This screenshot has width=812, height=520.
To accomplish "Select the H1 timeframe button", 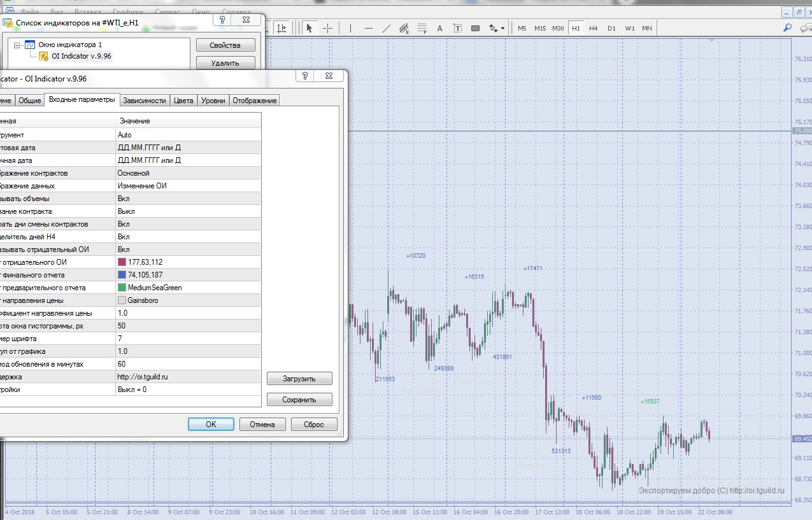I will click(x=576, y=28).
